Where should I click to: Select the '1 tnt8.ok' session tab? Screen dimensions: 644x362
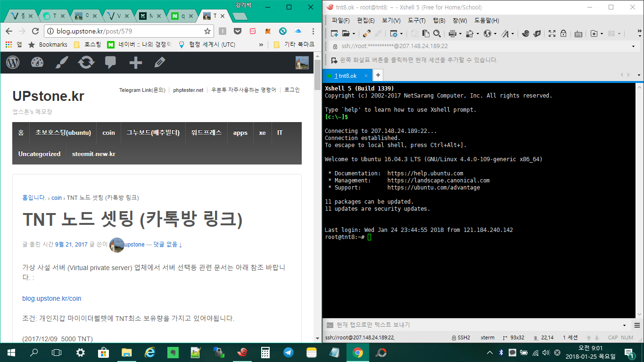pyautogui.click(x=348, y=75)
